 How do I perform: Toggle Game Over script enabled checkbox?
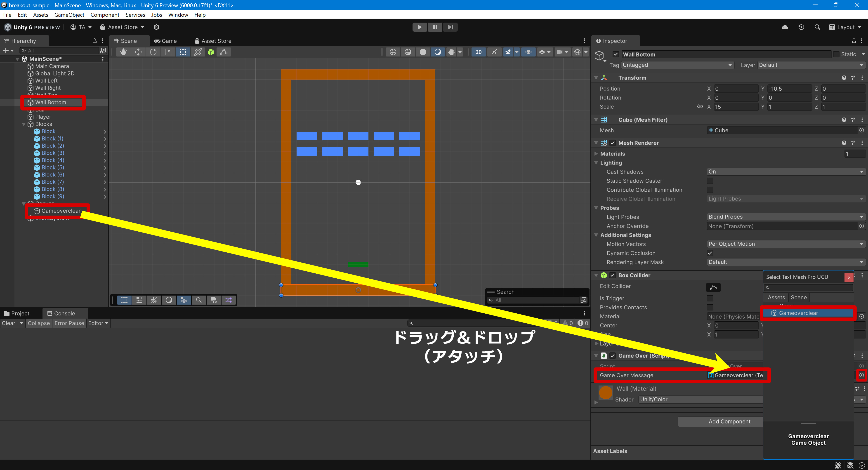point(613,356)
